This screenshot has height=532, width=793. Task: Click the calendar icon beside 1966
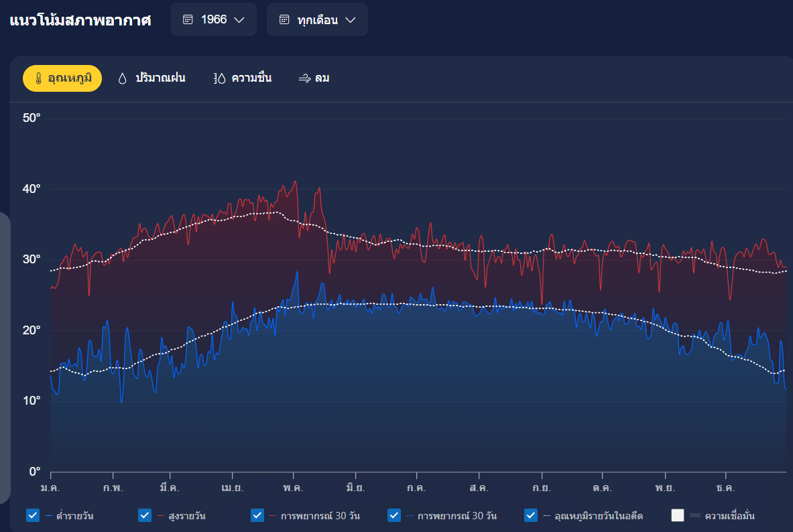coord(188,19)
